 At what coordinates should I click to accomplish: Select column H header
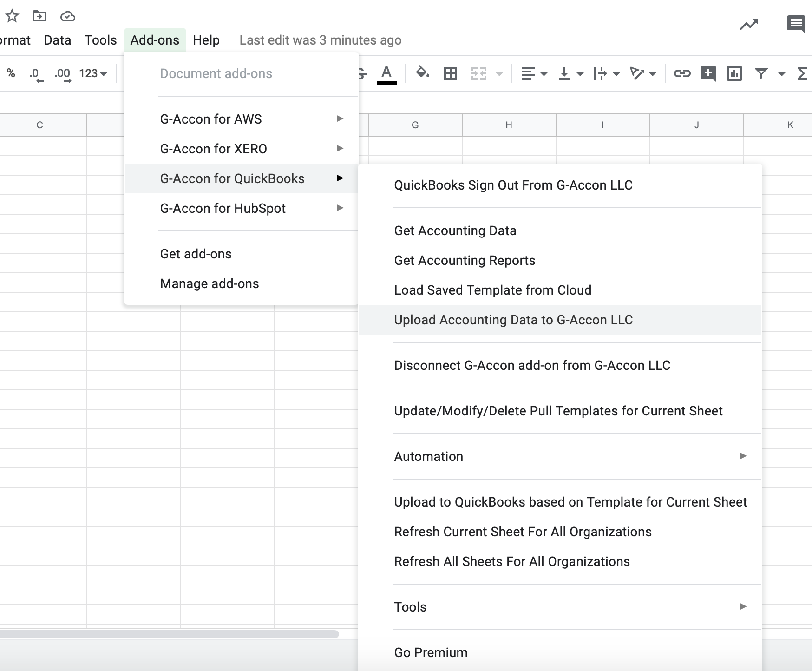point(509,125)
